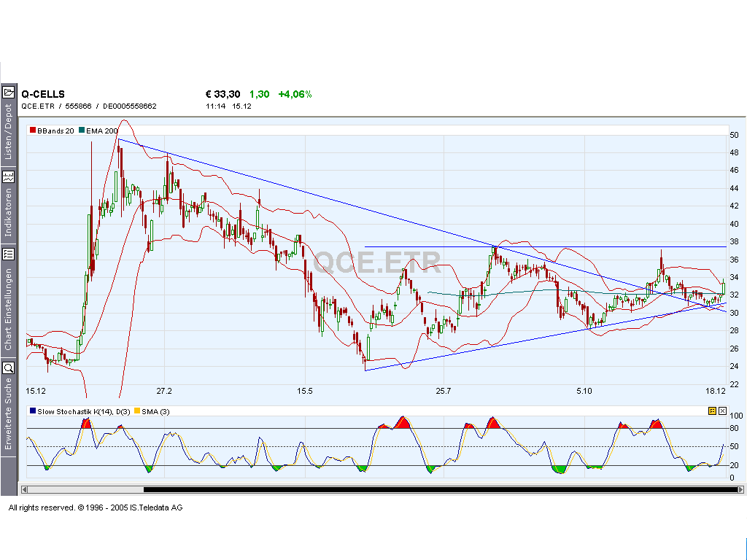The image size is (747, 560).
Task: Click the left arrow of the chart scrollbar
Action: pos(24,489)
